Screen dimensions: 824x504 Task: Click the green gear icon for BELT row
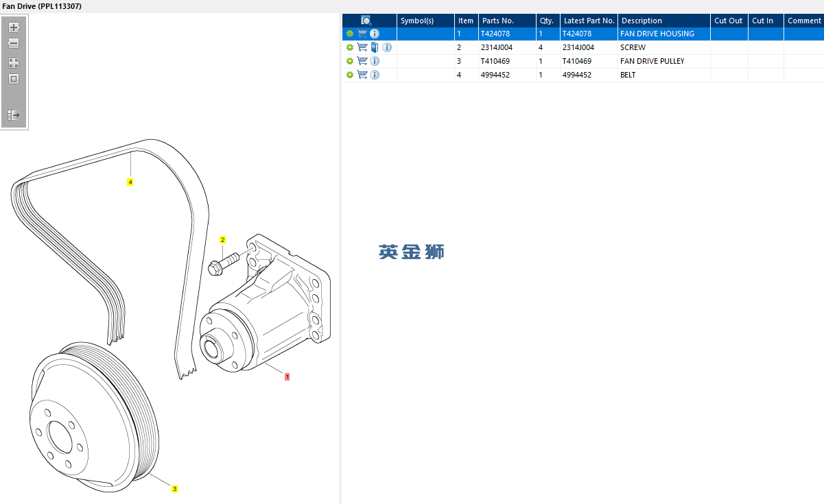tap(350, 75)
